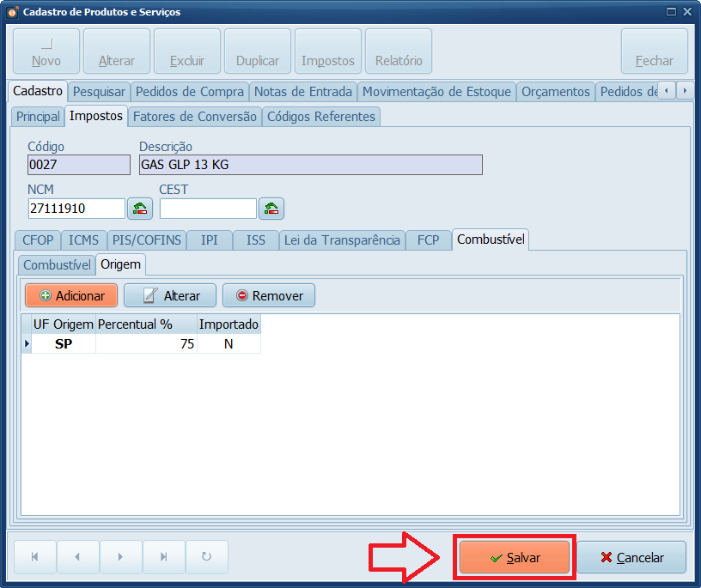
Task: Open the PIS/COFINS tax tab
Action: tap(147, 240)
